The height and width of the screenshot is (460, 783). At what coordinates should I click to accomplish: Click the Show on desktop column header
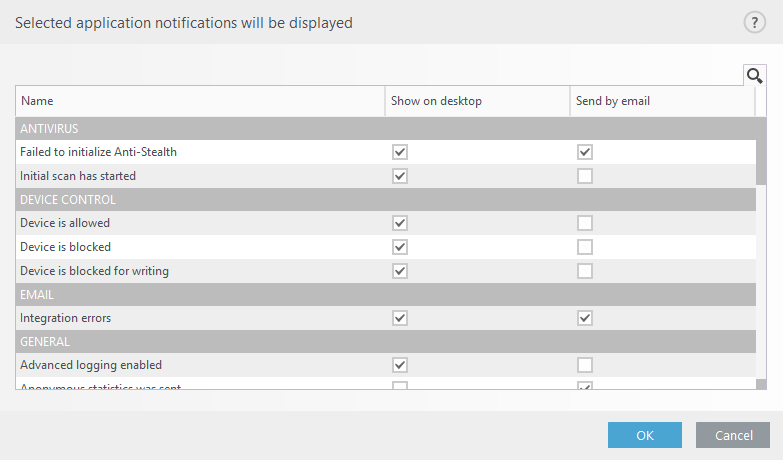(477, 101)
